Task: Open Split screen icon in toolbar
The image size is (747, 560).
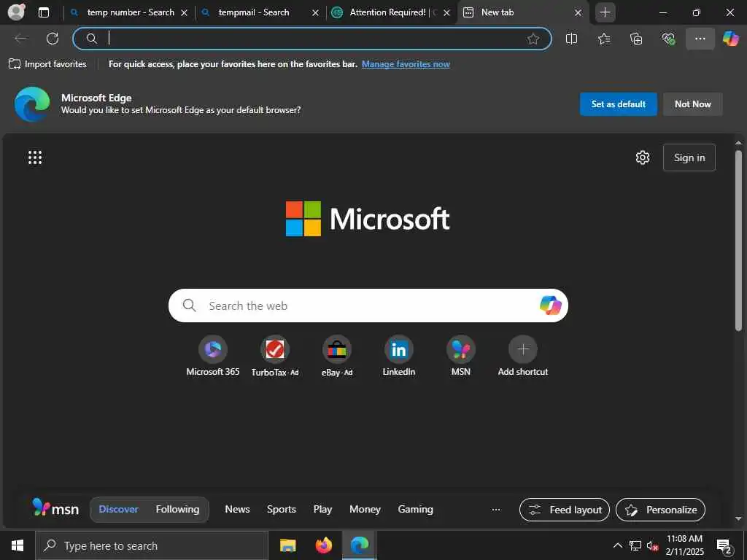Action: click(572, 39)
